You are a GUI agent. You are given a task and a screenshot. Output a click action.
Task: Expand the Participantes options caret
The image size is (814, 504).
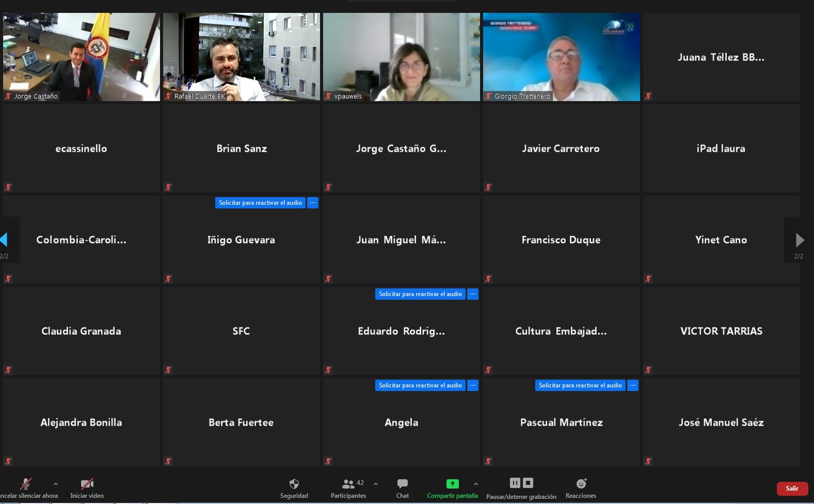point(376,484)
